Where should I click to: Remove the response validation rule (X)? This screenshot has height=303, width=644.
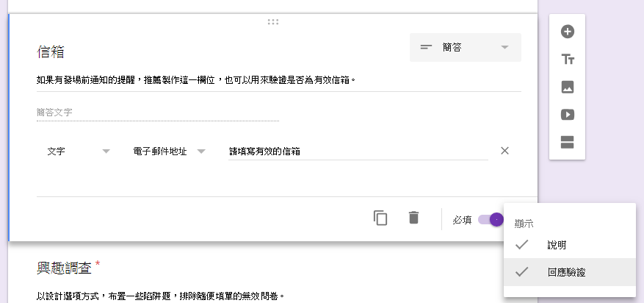click(x=504, y=151)
